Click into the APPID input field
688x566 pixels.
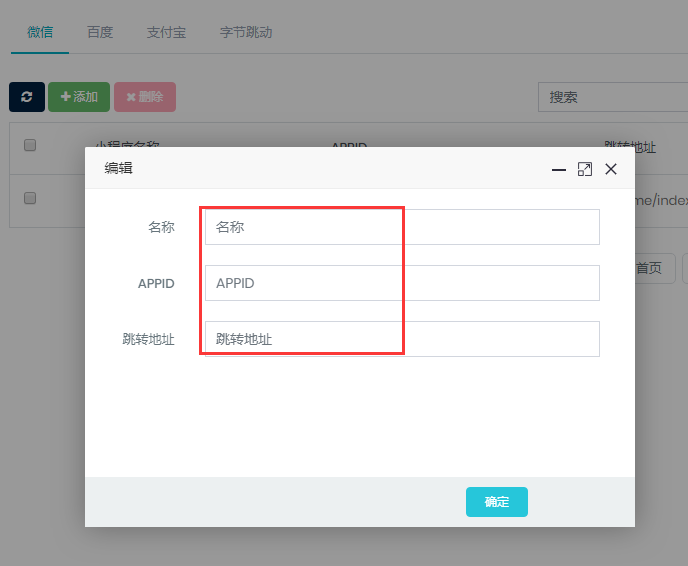point(402,283)
